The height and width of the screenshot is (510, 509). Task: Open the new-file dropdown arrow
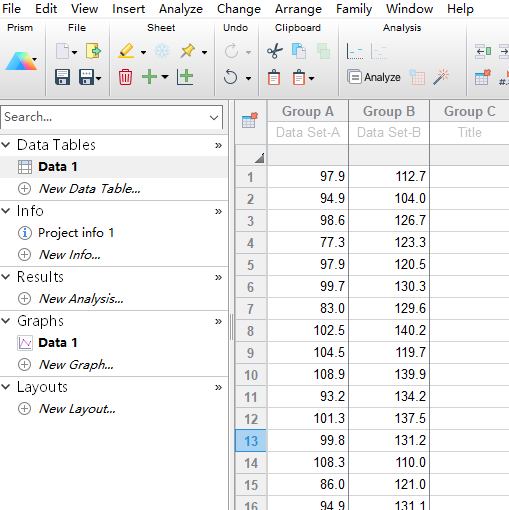(x=74, y=52)
